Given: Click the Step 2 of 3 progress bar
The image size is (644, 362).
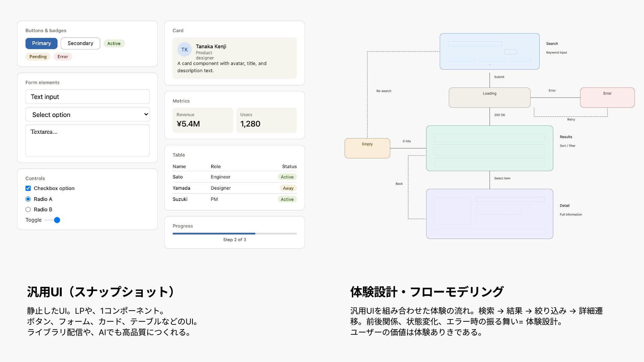Looking at the screenshot, I should point(234,234).
